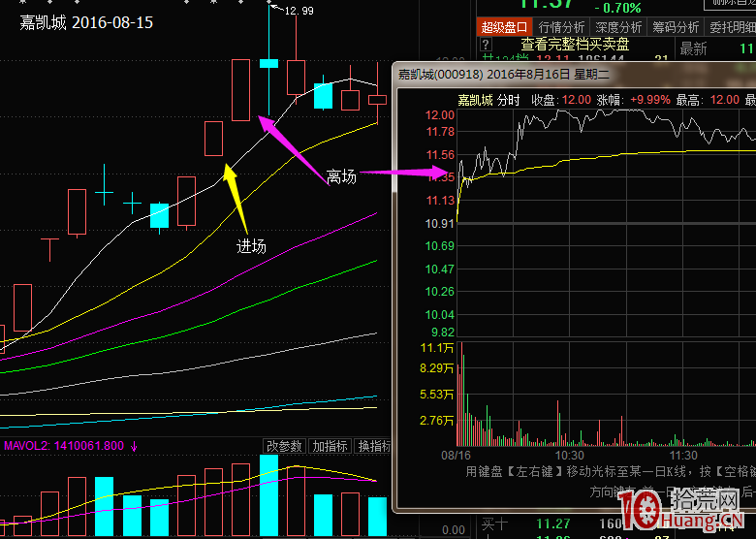This screenshot has width=756, height=539.
Task: Click the 查看完整档买卖盘 link
Action: [575, 45]
